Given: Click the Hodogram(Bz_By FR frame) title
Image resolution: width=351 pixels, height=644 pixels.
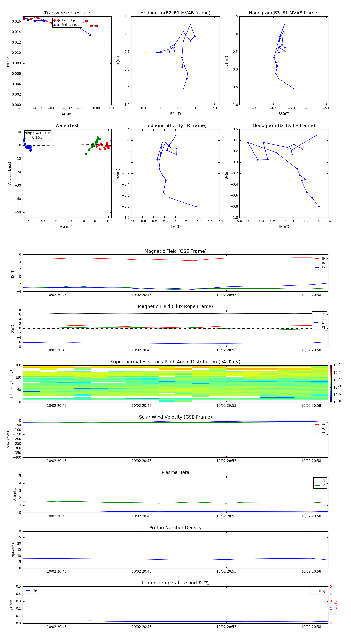Looking at the screenshot, I should pos(175,125).
